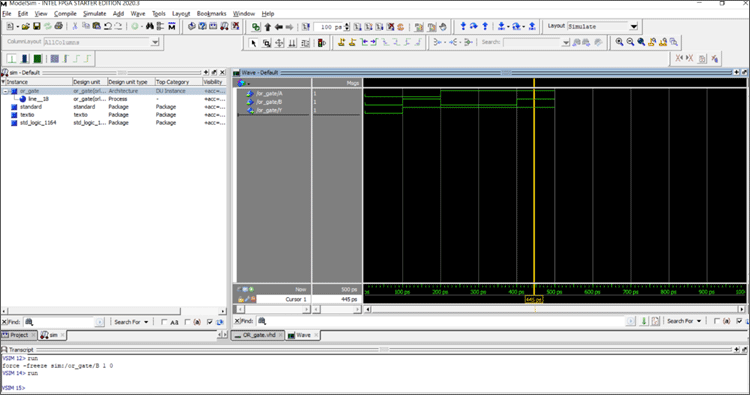
Task: Select the Wave tab
Action: tap(303, 335)
